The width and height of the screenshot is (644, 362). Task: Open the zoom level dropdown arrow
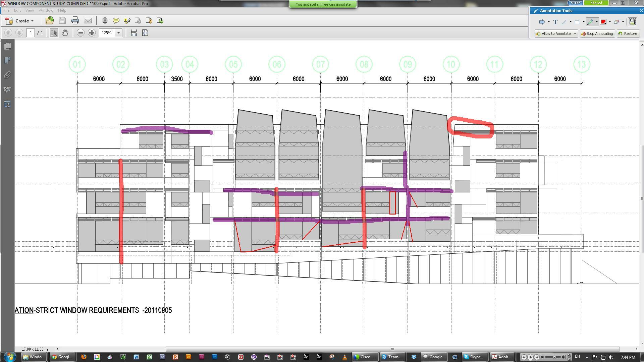[x=118, y=33]
